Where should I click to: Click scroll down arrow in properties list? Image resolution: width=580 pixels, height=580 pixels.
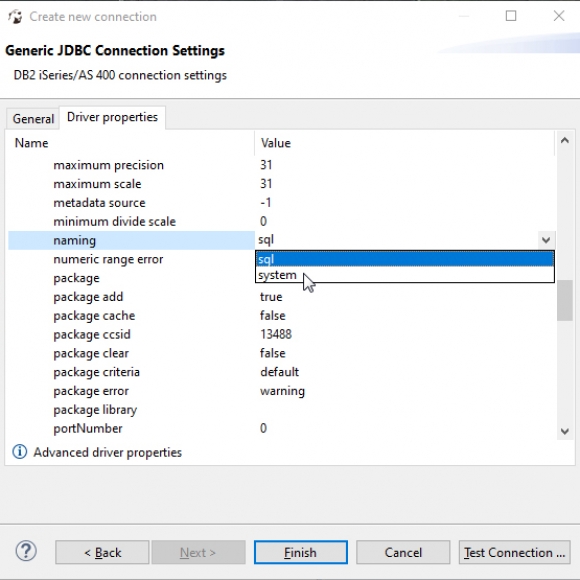click(x=564, y=431)
